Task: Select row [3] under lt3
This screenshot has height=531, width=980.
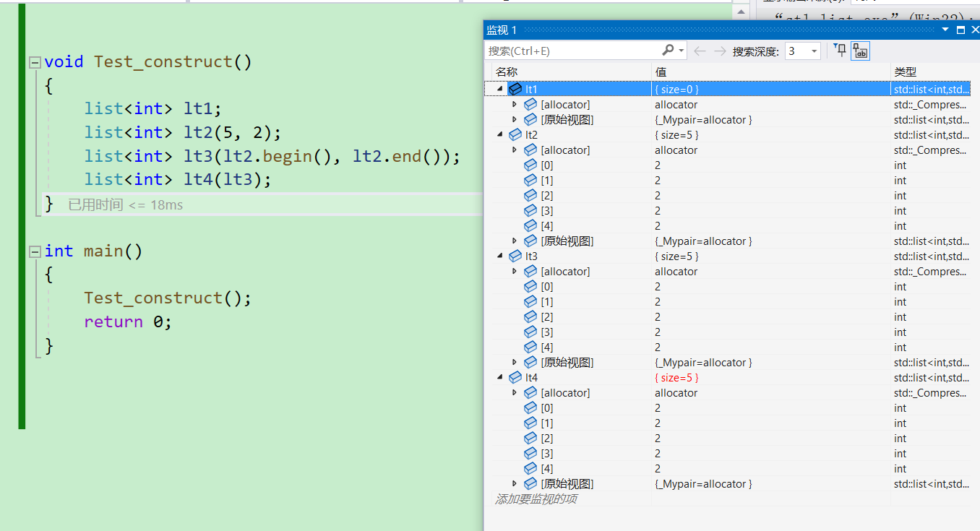Action: coord(730,332)
